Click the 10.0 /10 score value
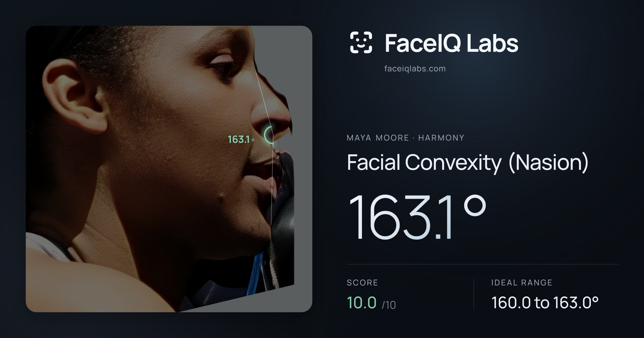The width and height of the screenshot is (644, 338). click(x=371, y=303)
